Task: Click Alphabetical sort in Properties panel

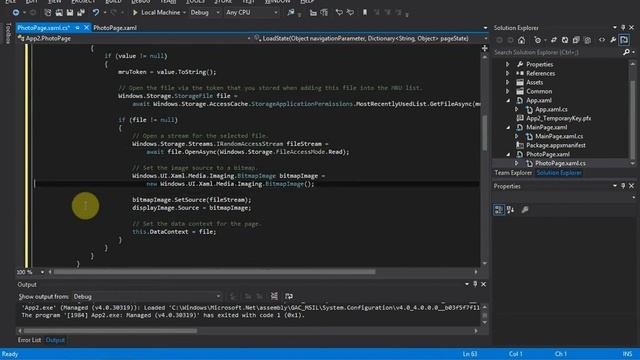Action: pos(510,210)
